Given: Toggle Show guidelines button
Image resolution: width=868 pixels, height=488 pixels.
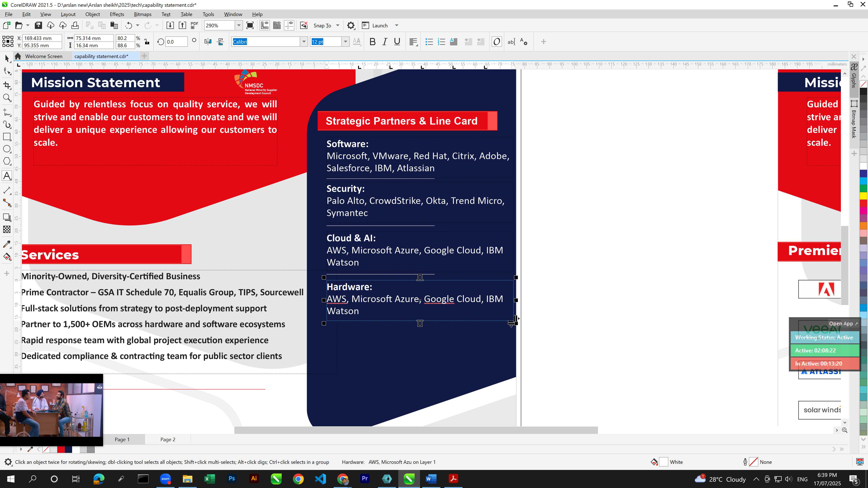Looking at the screenshot, I should (289, 25).
